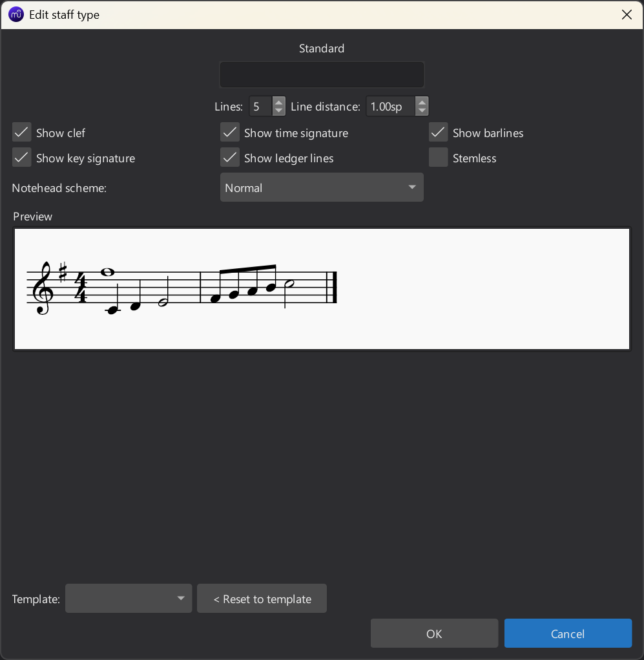Increase Line distance with the up arrow
This screenshot has width=644, height=660.
[x=422, y=101]
